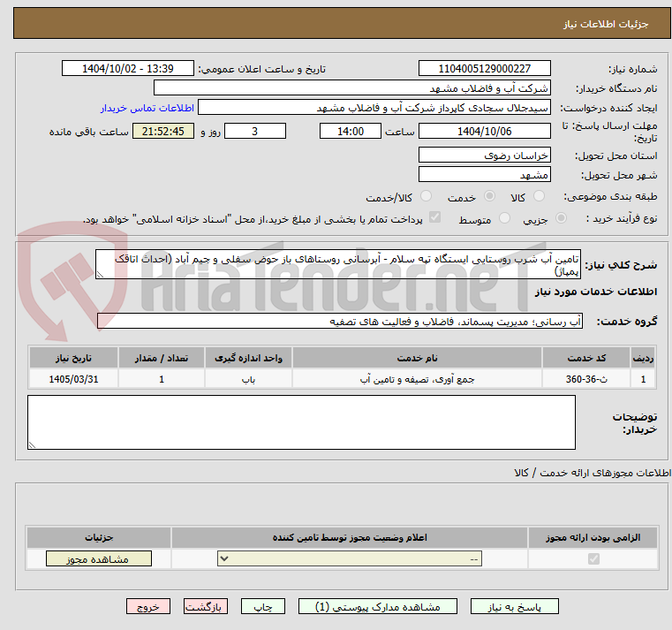This screenshot has height=630, width=672.
Task: Click the 'بازگشت' back button
Action: (x=206, y=607)
